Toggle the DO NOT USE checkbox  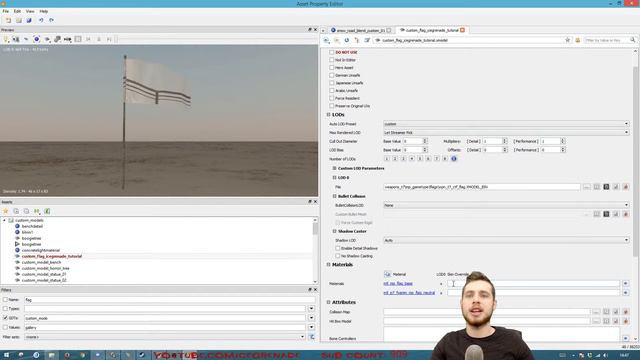(x=332, y=52)
